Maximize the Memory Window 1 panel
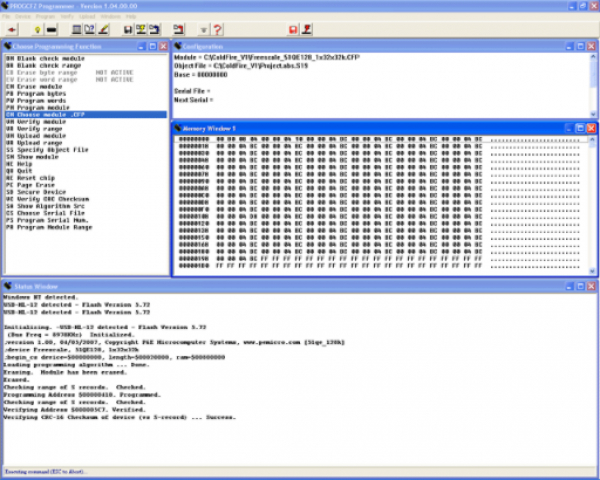Image resolution: width=600 pixels, height=480 pixels. click(578, 128)
